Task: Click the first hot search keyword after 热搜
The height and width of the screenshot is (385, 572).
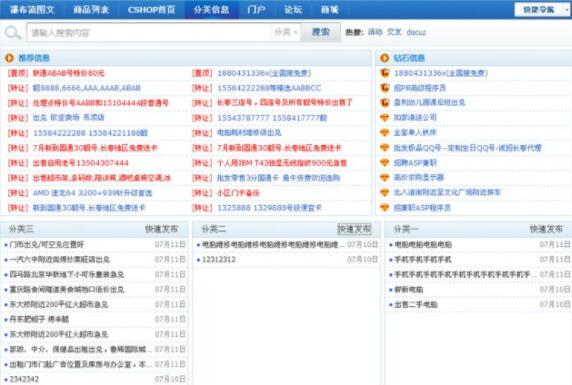Action: pos(375,32)
